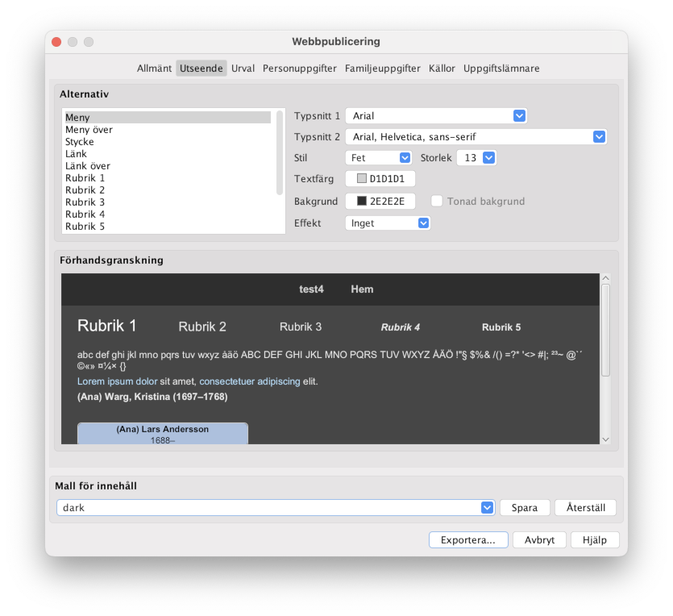The width and height of the screenshot is (673, 616).
Task: Switch to the Allmänt tab
Action: coord(154,69)
